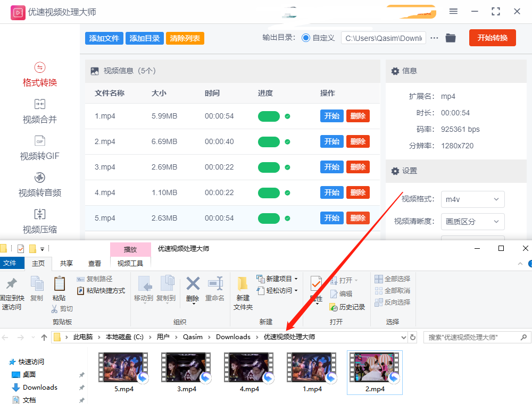Expand the 轻松访问 dropdown in Explorer
This screenshot has width=532, height=404.
(296, 291)
